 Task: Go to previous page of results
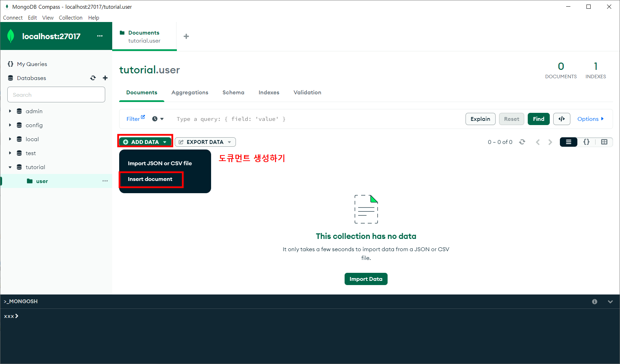(x=538, y=142)
